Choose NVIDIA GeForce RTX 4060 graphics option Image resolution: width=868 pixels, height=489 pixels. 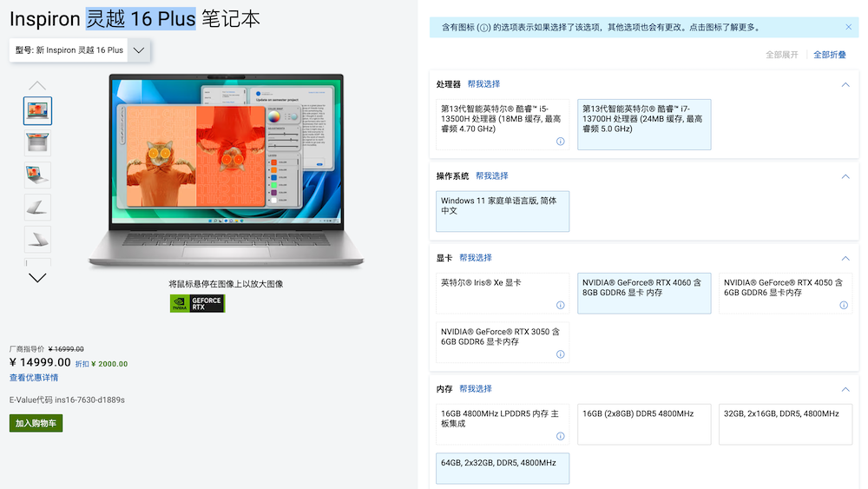pyautogui.click(x=644, y=293)
